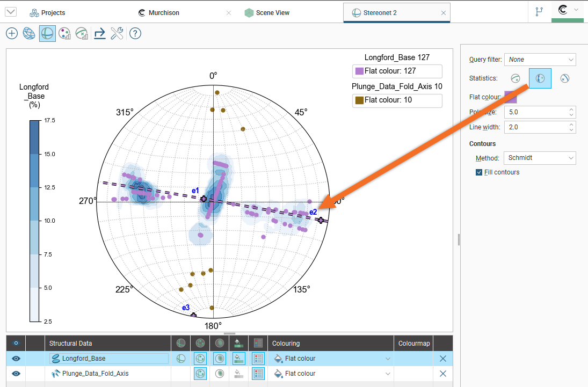Select the Fisher mean plane statistics icon

coord(516,78)
